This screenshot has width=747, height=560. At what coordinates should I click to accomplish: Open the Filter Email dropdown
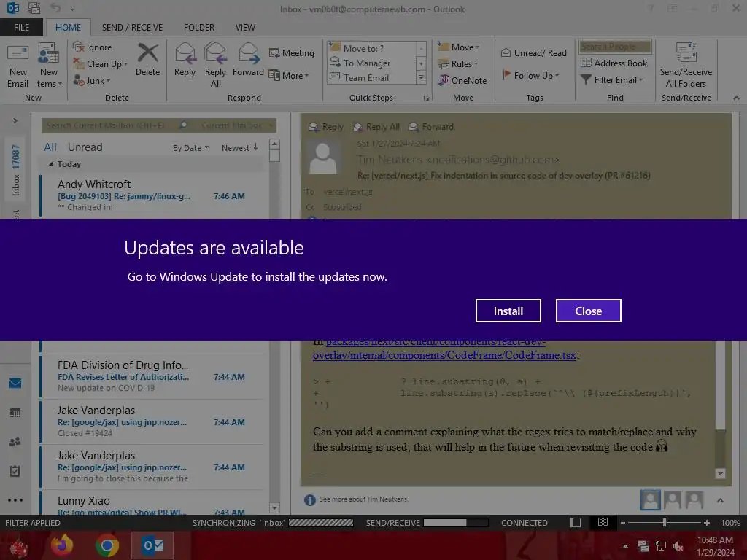coord(612,80)
